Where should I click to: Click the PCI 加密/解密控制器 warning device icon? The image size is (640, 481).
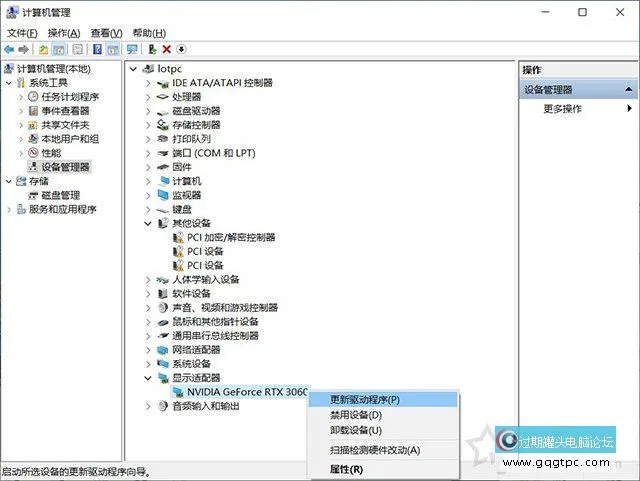[x=178, y=237]
